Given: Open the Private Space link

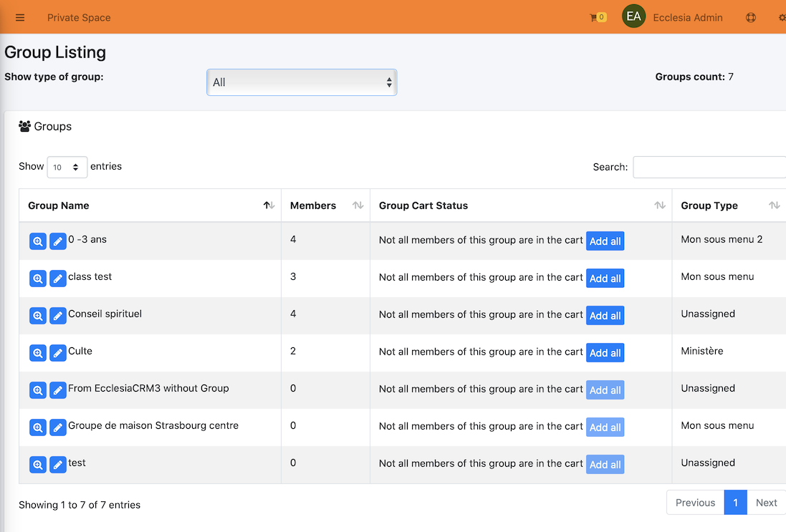Looking at the screenshot, I should coord(79,17).
